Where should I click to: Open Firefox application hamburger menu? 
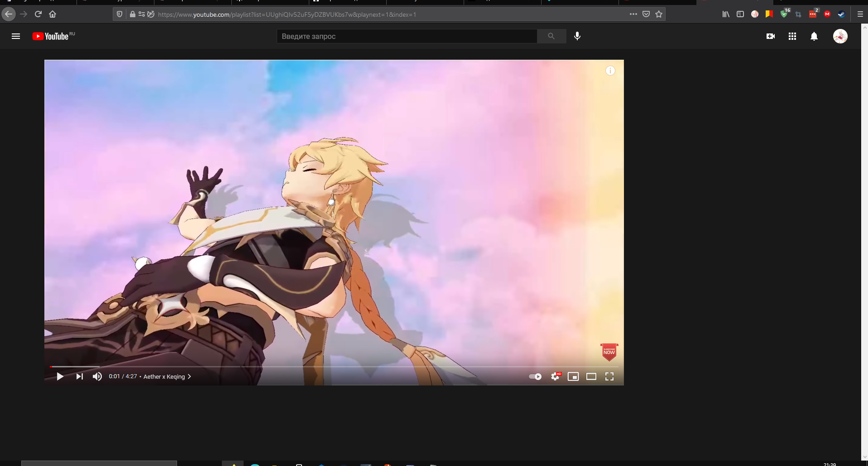[860, 14]
